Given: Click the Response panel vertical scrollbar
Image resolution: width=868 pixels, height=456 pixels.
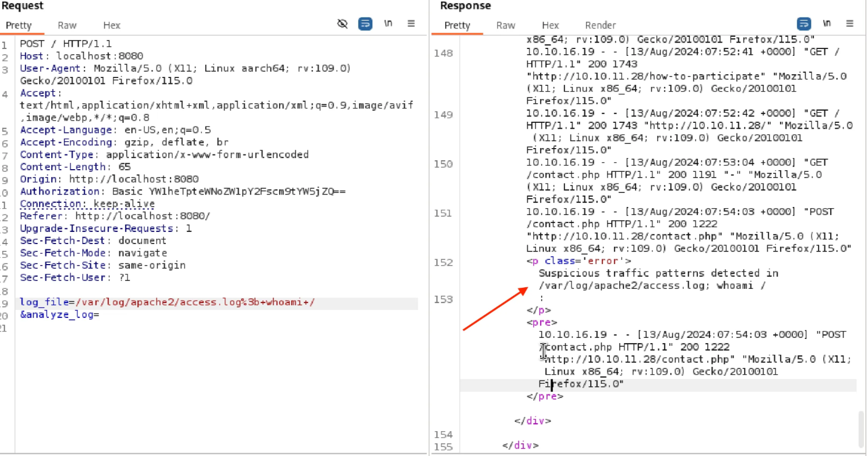Looking at the screenshot, I should 861,427.
